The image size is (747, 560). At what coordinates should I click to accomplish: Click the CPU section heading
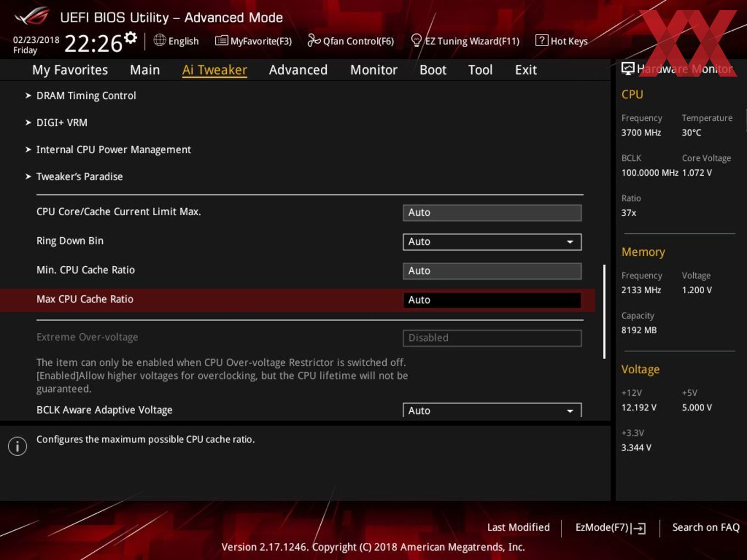click(x=632, y=94)
